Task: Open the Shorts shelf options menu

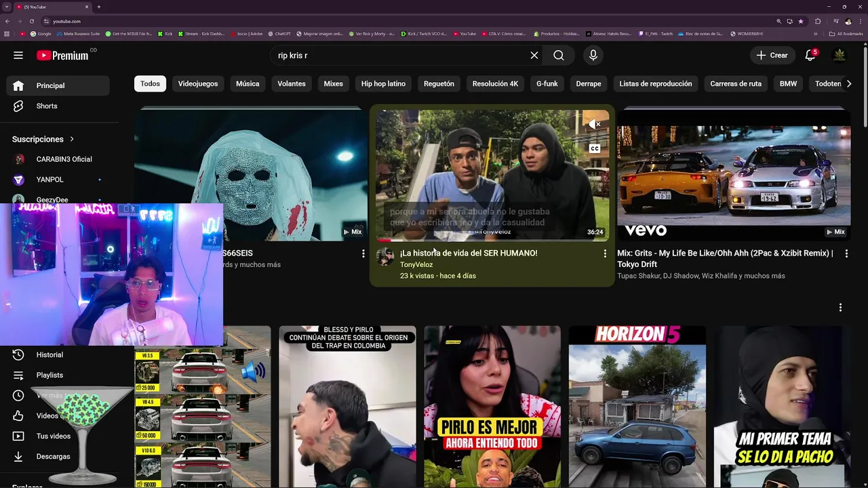Action: click(840, 308)
